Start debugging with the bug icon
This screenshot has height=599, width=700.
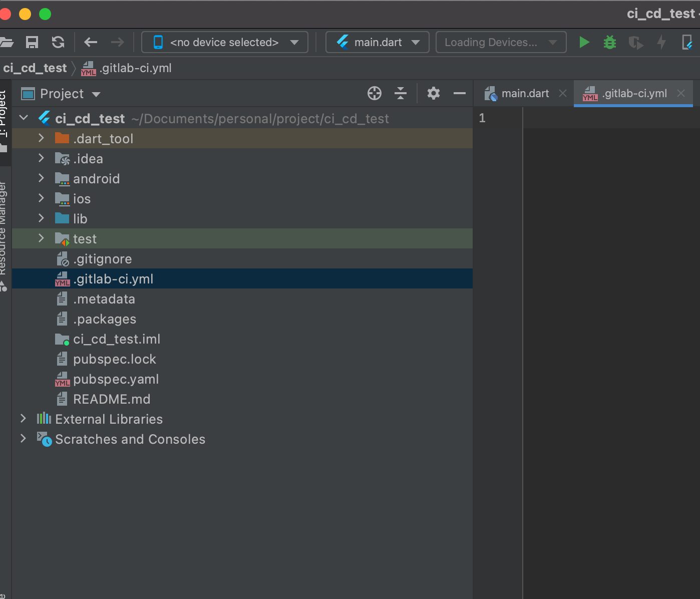click(609, 43)
